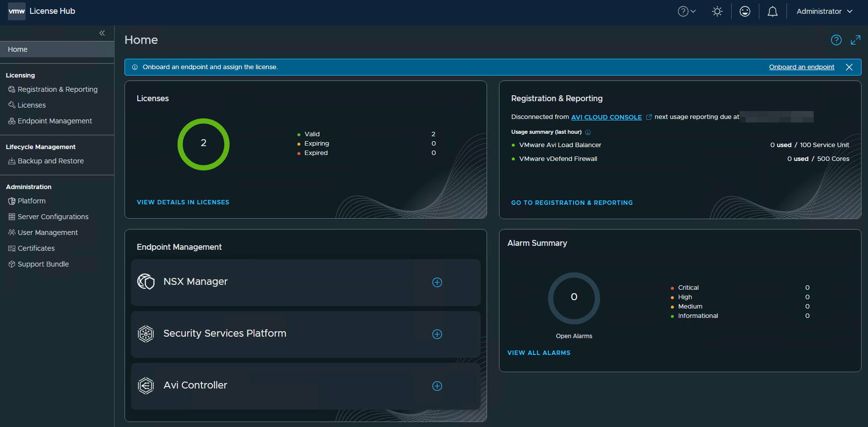The width and height of the screenshot is (868, 427).
Task: Open the AVI Cloud Console link
Action: [606, 117]
